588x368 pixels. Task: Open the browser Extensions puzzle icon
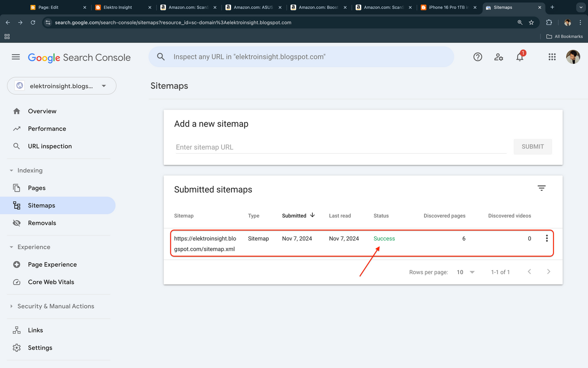pos(549,23)
